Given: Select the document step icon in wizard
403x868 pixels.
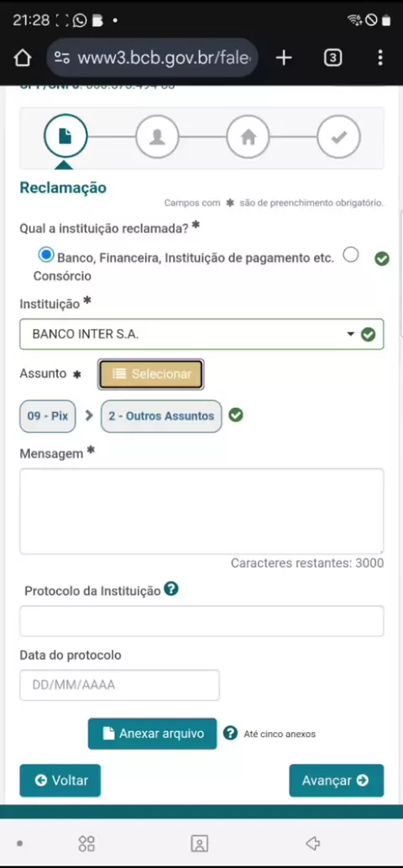Looking at the screenshot, I should 65,136.
